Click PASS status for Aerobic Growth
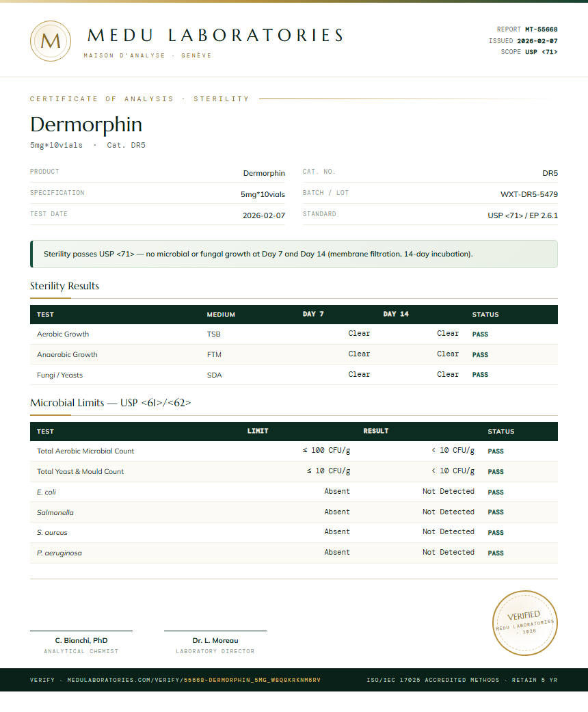The height and width of the screenshot is (712, 588). coord(480,334)
